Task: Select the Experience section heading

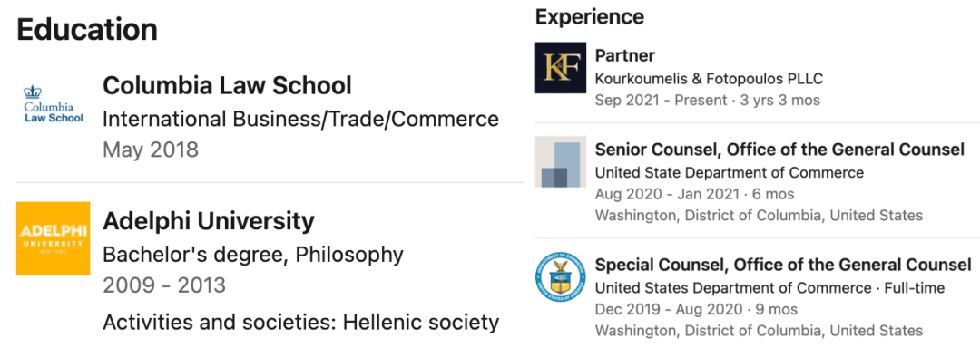Action: [x=590, y=16]
